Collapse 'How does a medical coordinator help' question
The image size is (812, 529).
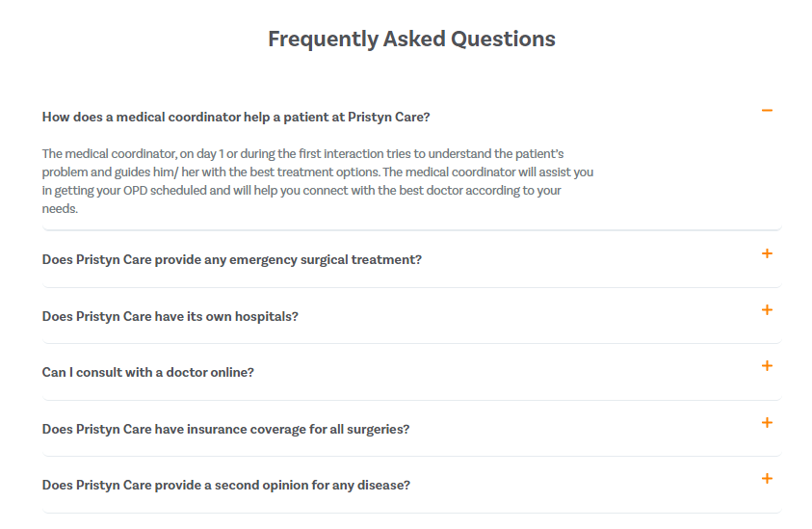[236, 118]
